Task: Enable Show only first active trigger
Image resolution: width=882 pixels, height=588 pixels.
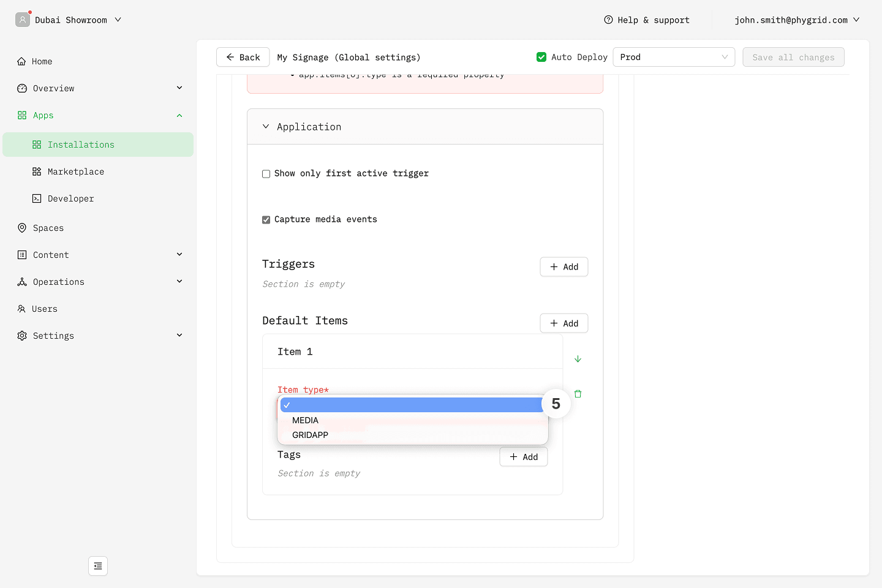Action: pos(266,174)
